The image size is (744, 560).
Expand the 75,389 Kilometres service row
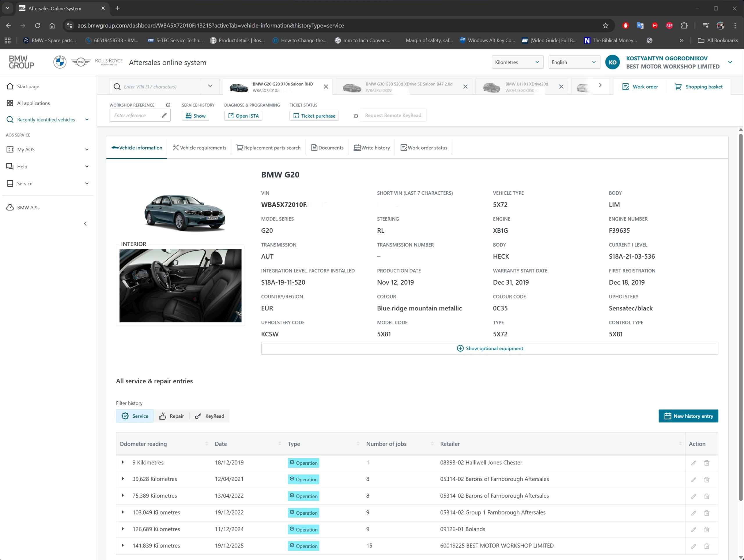pos(123,496)
